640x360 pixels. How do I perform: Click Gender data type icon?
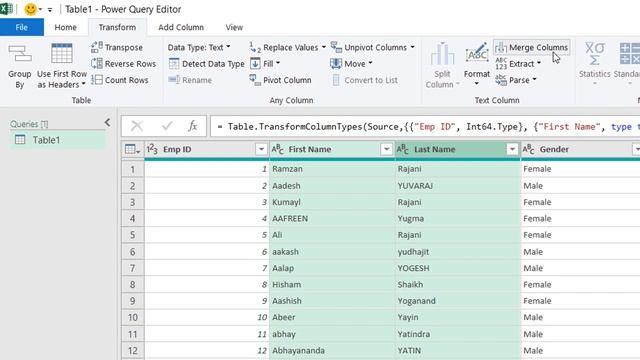tap(529, 149)
